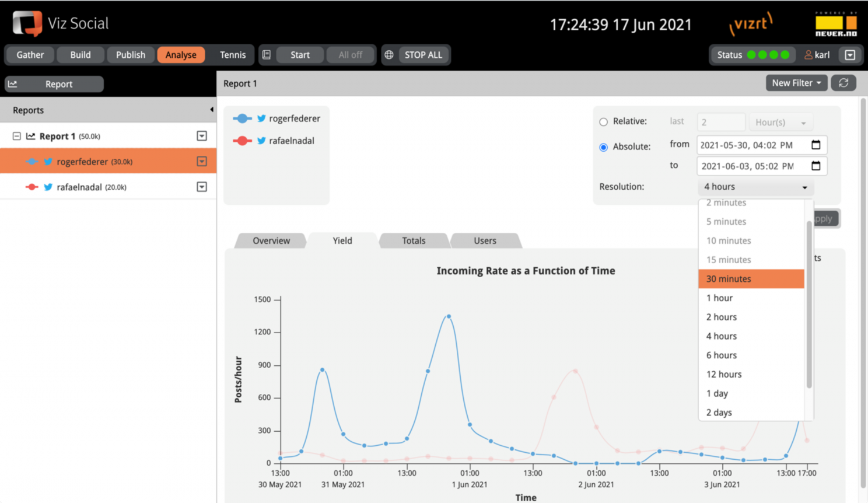Click the chart icon on Report button
The height and width of the screenshot is (503, 868).
pyautogui.click(x=13, y=84)
